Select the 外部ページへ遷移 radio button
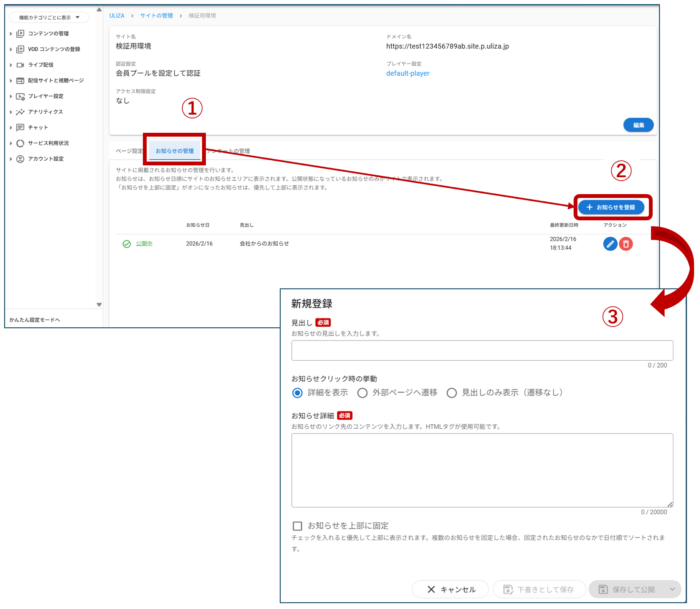 [362, 393]
